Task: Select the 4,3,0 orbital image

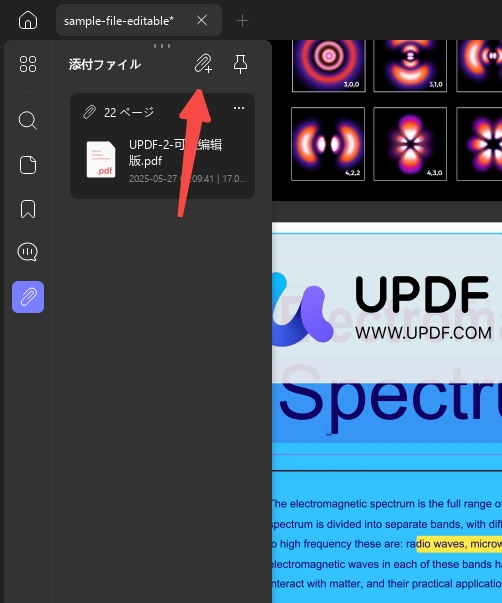Action: [410, 144]
